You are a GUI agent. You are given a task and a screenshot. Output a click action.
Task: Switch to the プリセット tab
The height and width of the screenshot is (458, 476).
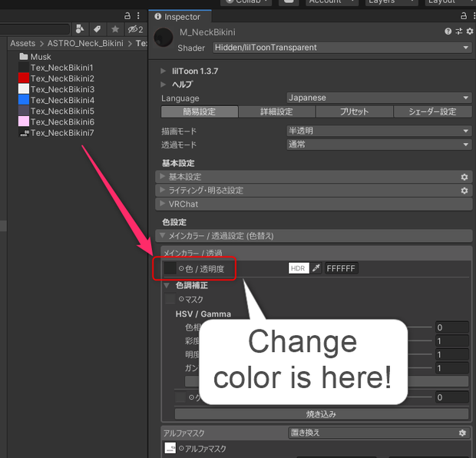coord(354,111)
